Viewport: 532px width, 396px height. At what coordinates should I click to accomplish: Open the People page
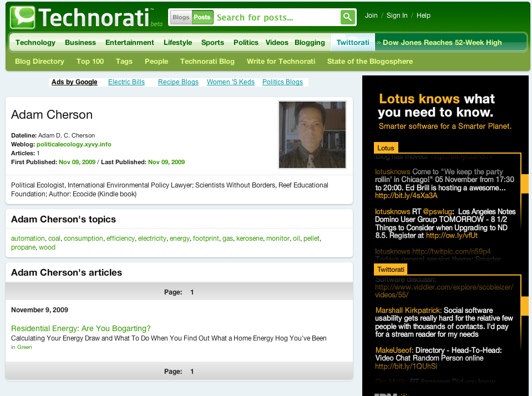[156, 62]
